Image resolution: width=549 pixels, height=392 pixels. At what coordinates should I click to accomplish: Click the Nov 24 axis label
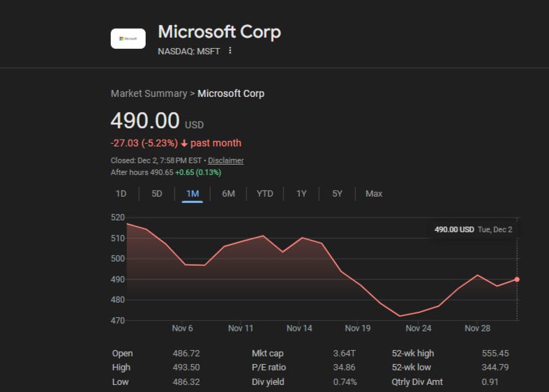(x=419, y=329)
